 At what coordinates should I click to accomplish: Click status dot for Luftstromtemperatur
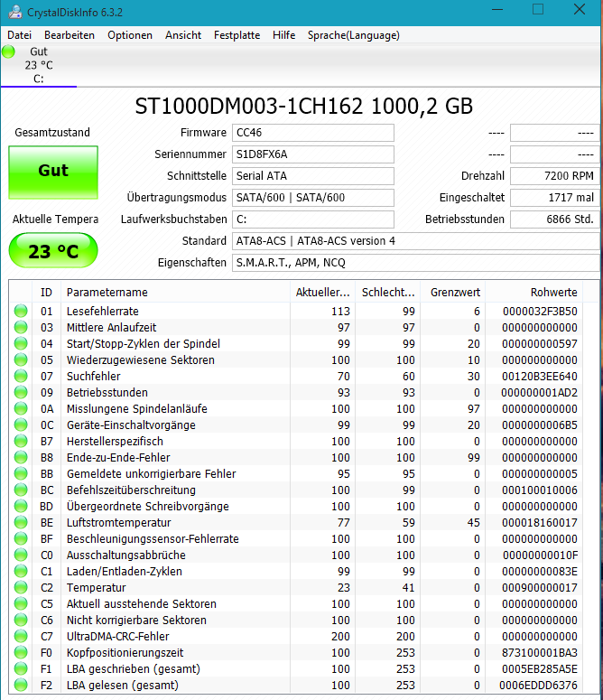(21, 522)
